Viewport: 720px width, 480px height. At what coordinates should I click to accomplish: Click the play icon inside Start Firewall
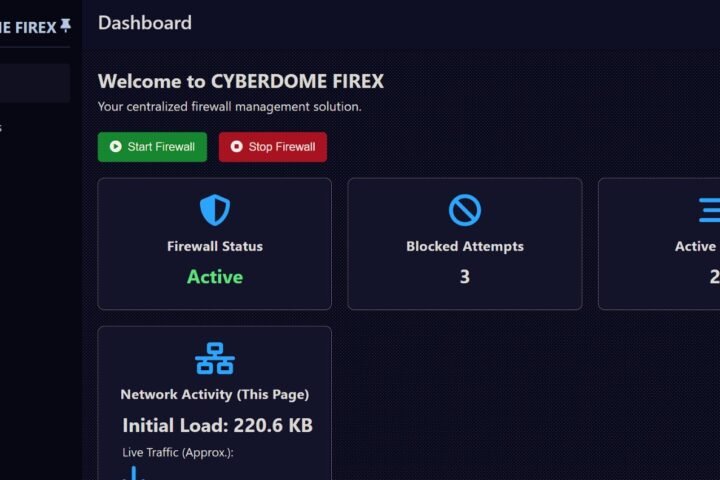point(116,147)
